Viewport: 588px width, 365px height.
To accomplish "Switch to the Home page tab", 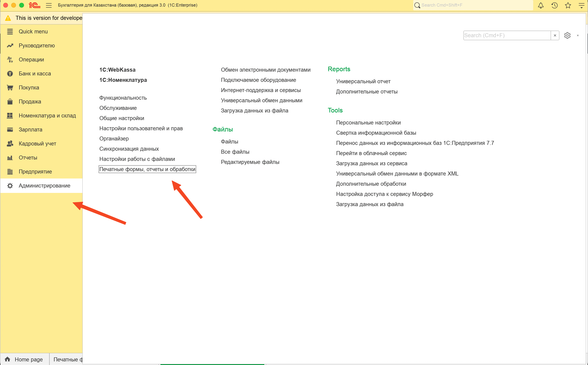I will pyautogui.click(x=25, y=359).
